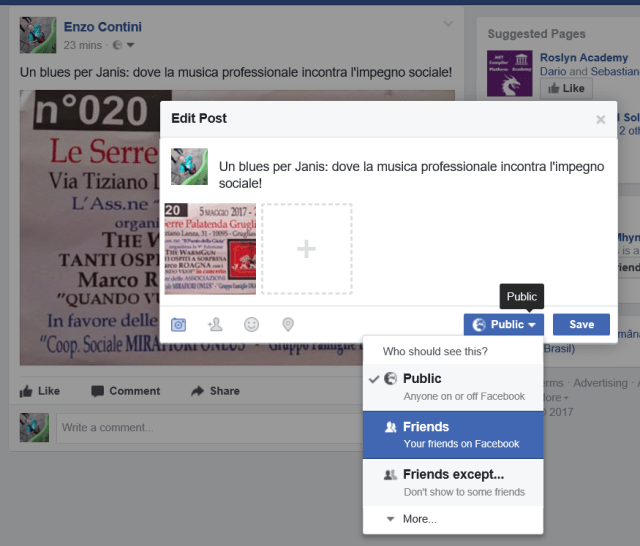Click 23 mins timestamp link
The image size is (640, 546).
click(x=82, y=45)
